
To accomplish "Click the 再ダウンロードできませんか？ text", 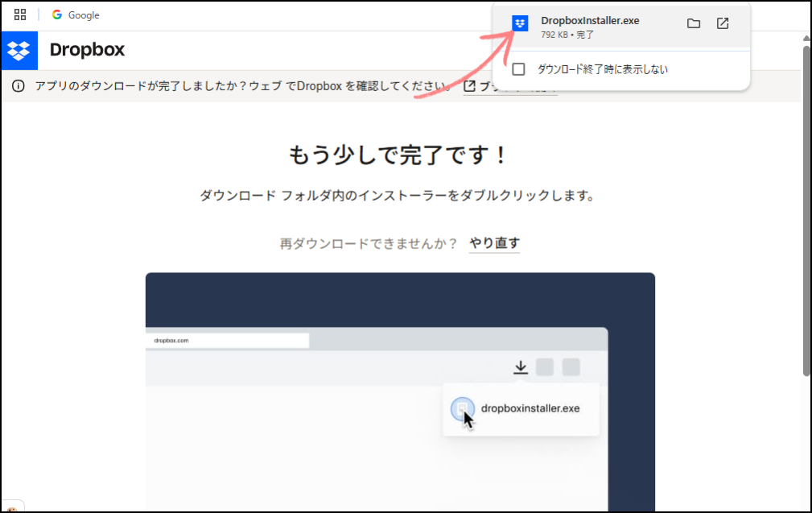I will 369,243.
